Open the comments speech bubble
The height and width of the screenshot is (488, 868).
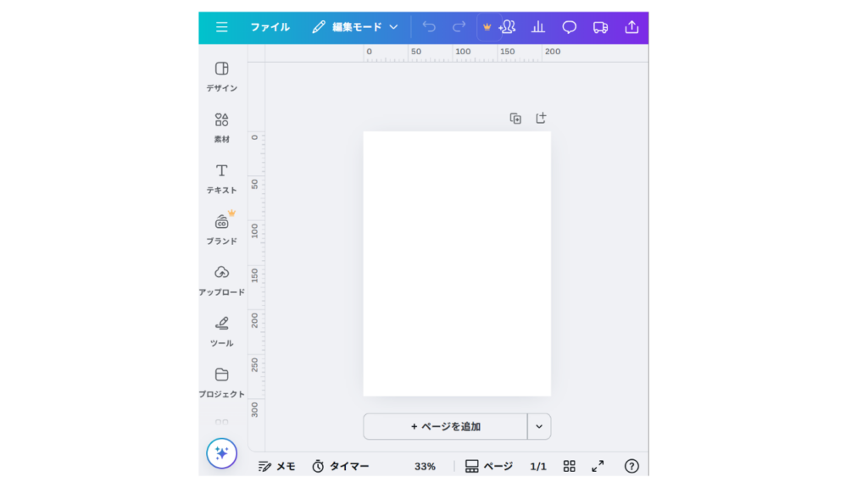[x=570, y=27]
